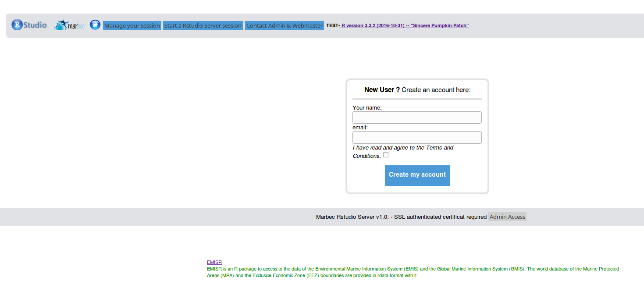The width and height of the screenshot is (644, 285).
Task: Tick the Terms and Conditions checkbox
Action: 386,155
